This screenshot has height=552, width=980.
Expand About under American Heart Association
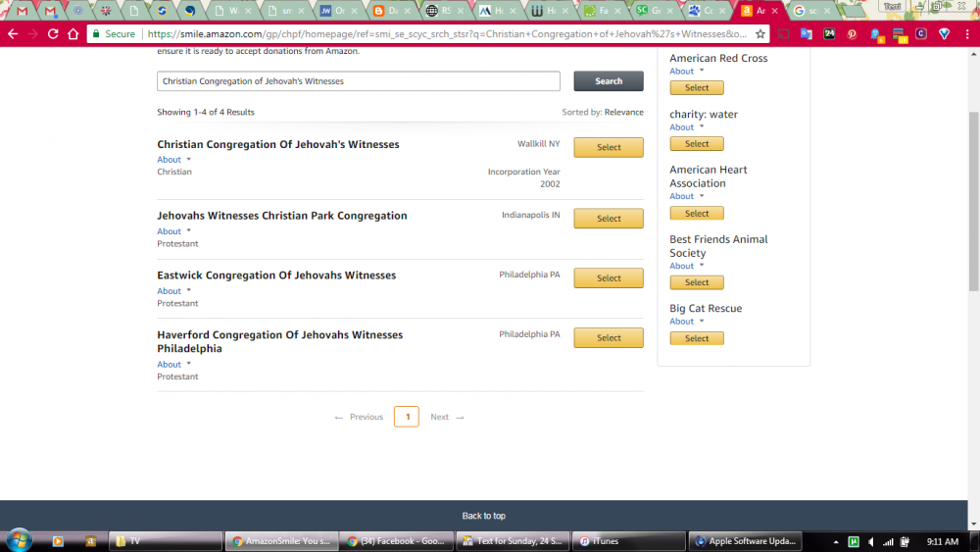686,196
